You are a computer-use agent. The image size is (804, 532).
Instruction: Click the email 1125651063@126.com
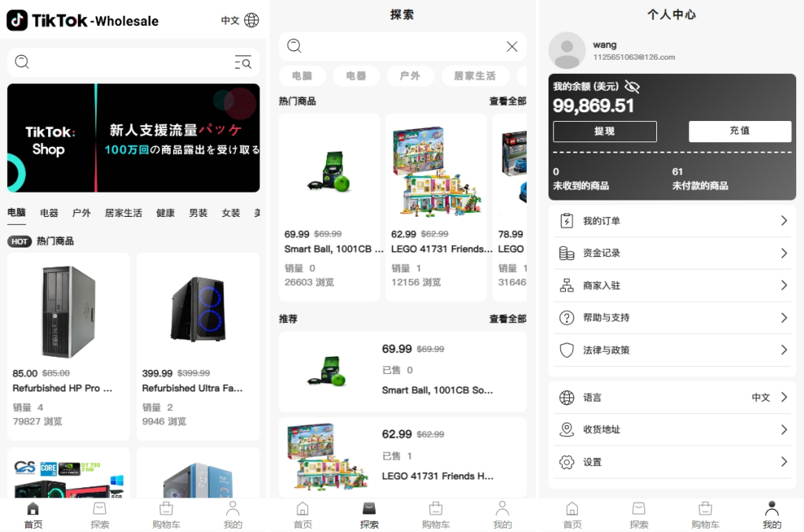pyautogui.click(x=633, y=57)
